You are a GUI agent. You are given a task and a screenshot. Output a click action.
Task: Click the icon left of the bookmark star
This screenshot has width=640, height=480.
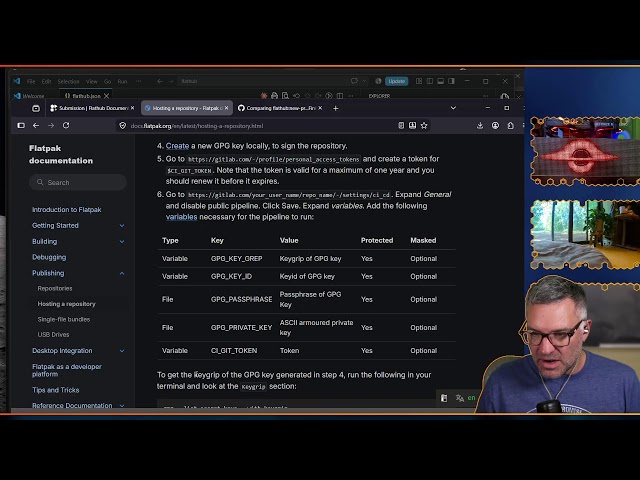[412, 125]
